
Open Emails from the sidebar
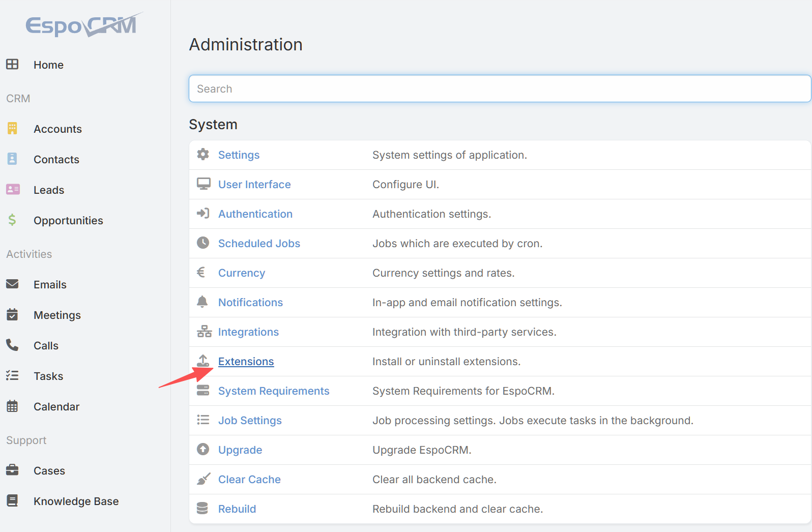(x=50, y=284)
